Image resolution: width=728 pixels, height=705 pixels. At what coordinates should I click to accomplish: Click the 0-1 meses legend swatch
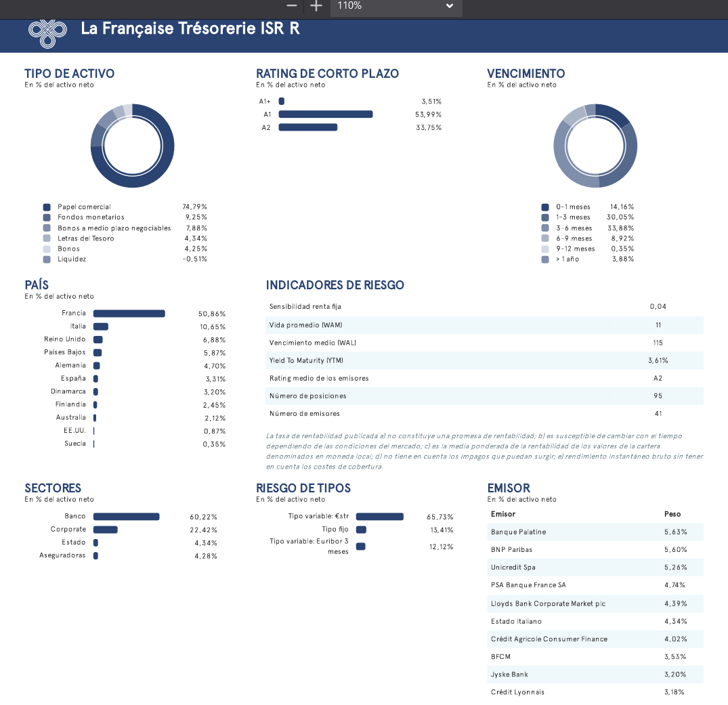(545, 207)
